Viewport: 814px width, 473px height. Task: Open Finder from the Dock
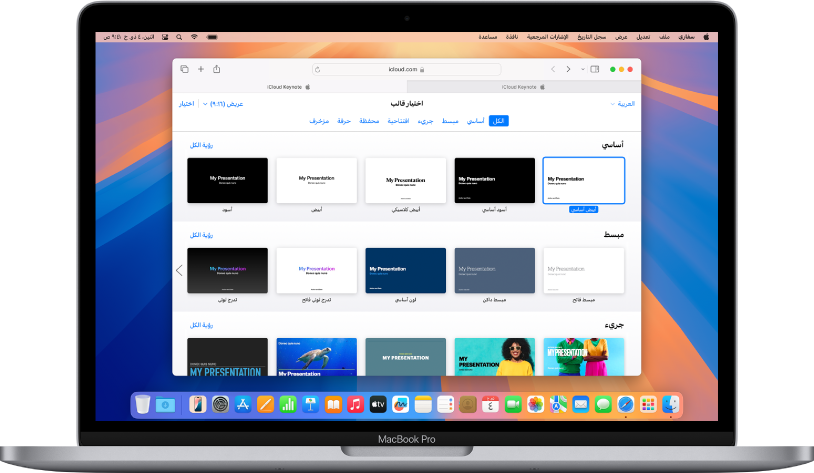pyautogui.click(x=671, y=404)
